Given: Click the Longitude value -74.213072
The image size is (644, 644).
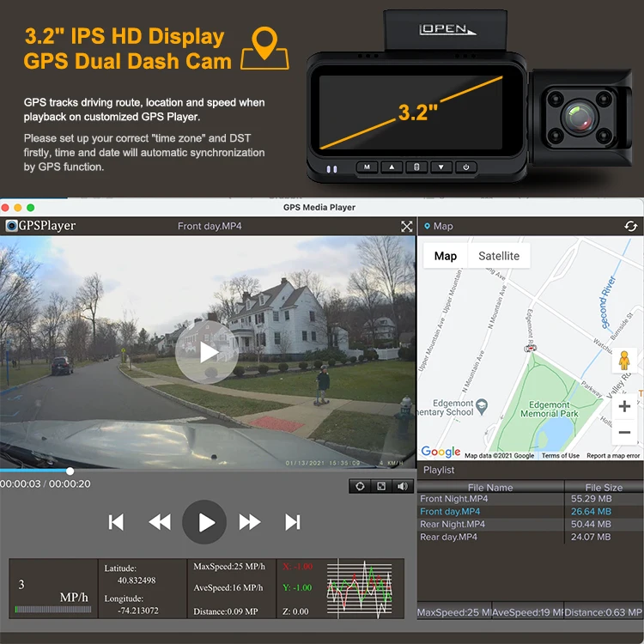Looking at the screenshot, I should (x=138, y=611).
